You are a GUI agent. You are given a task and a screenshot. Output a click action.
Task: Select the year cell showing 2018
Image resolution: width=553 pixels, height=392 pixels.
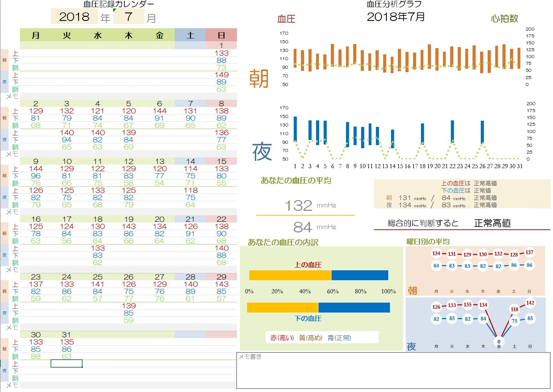[x=74, y=17]
